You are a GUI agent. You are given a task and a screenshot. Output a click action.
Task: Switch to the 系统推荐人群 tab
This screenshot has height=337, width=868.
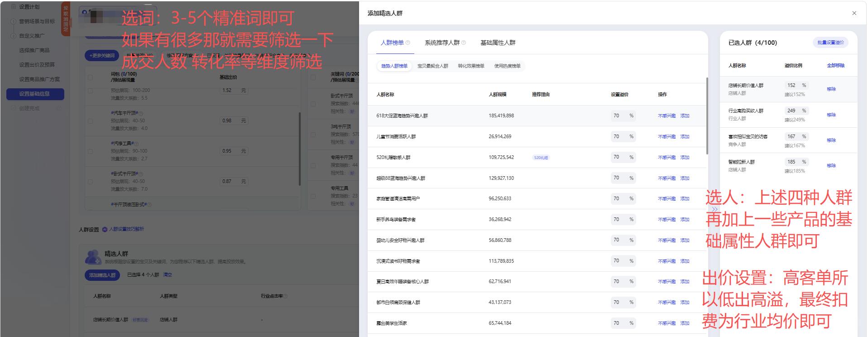coord(442,43)
